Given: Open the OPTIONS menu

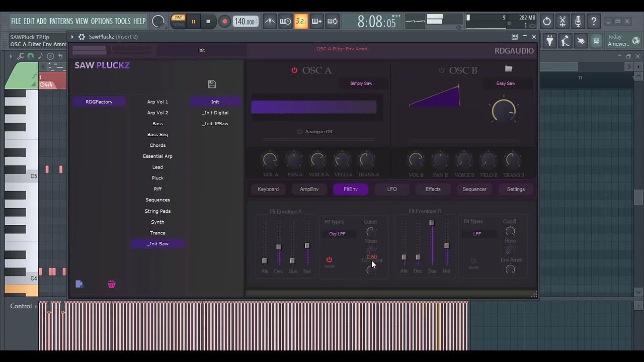Looking at the screenshot, I should 102,21.
